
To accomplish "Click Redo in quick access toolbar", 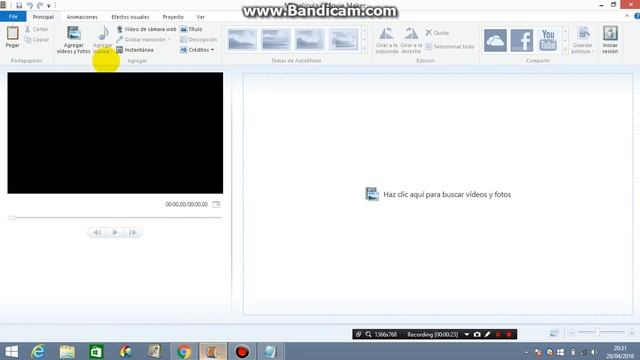I will [40, 5].
